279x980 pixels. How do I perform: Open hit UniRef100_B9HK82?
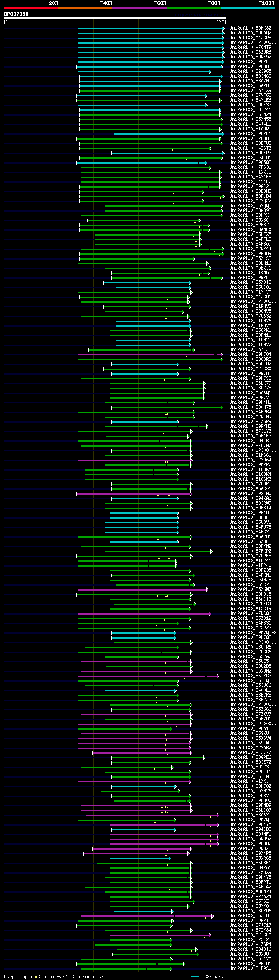250,28
